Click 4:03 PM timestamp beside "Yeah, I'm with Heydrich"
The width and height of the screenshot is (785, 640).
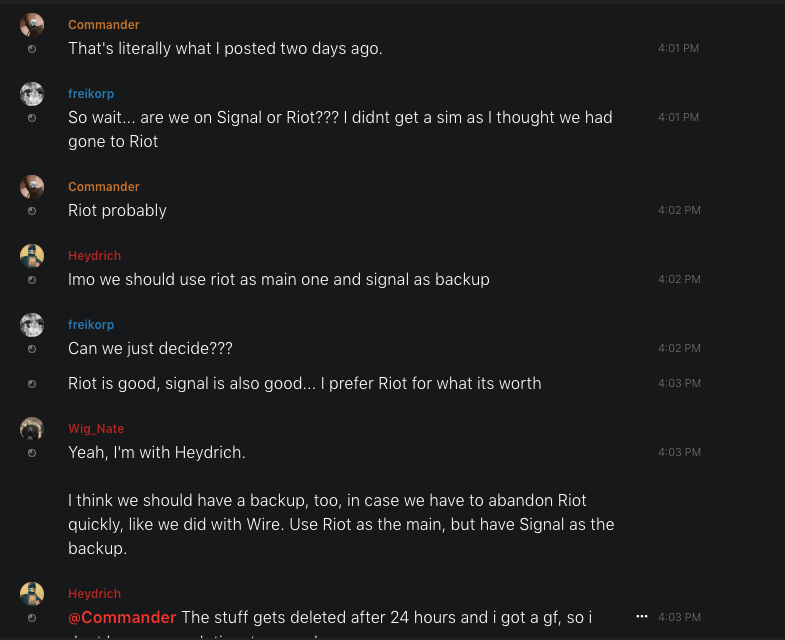point(679,452)
